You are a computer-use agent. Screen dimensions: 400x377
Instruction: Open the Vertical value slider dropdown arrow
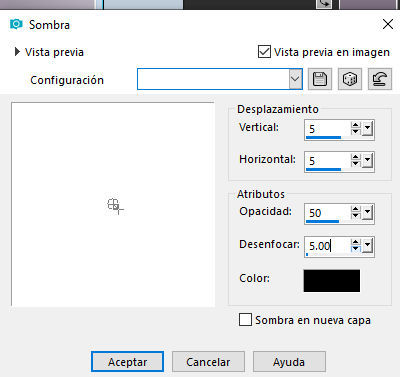367,129
